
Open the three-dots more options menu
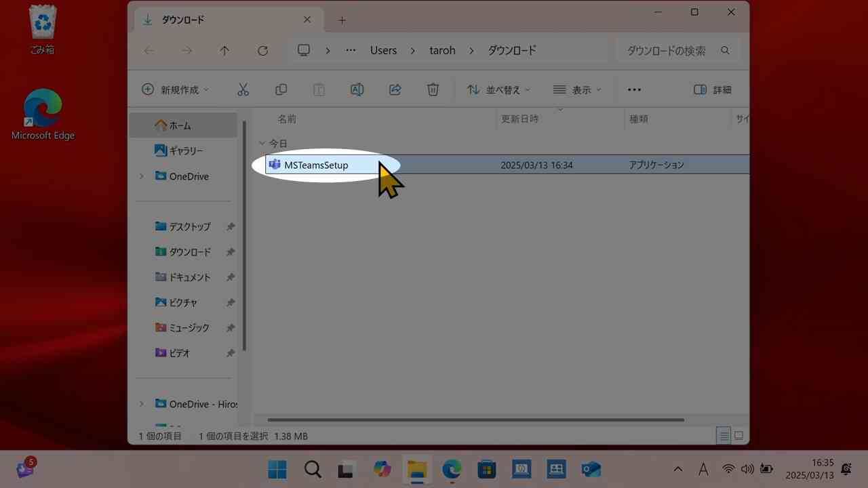[634, 89]
